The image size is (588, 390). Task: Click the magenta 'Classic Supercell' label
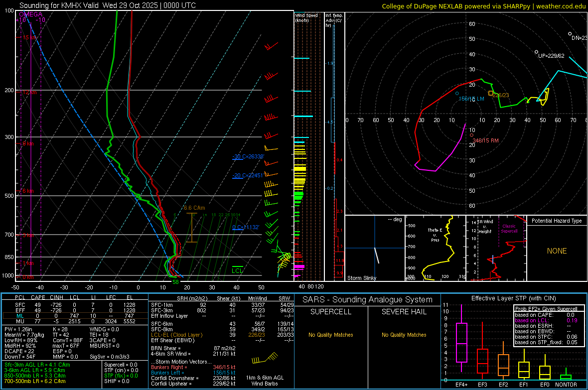(x=509, y=229)
